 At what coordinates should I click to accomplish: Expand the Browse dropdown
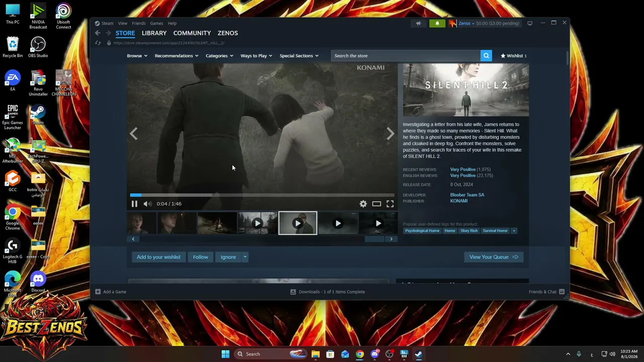coord(137,56)
